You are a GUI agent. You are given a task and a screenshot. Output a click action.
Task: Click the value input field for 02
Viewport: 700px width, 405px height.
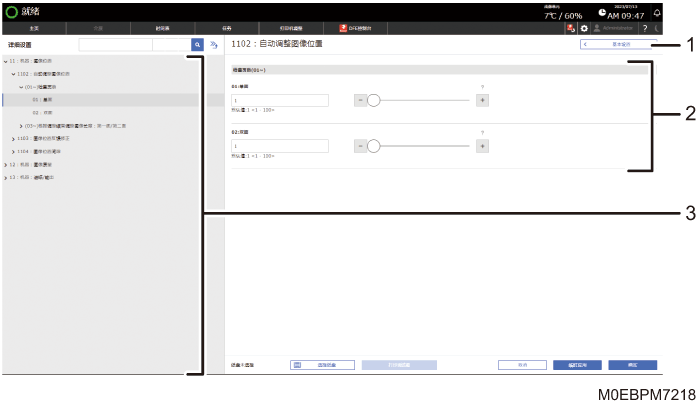(280, 146)
